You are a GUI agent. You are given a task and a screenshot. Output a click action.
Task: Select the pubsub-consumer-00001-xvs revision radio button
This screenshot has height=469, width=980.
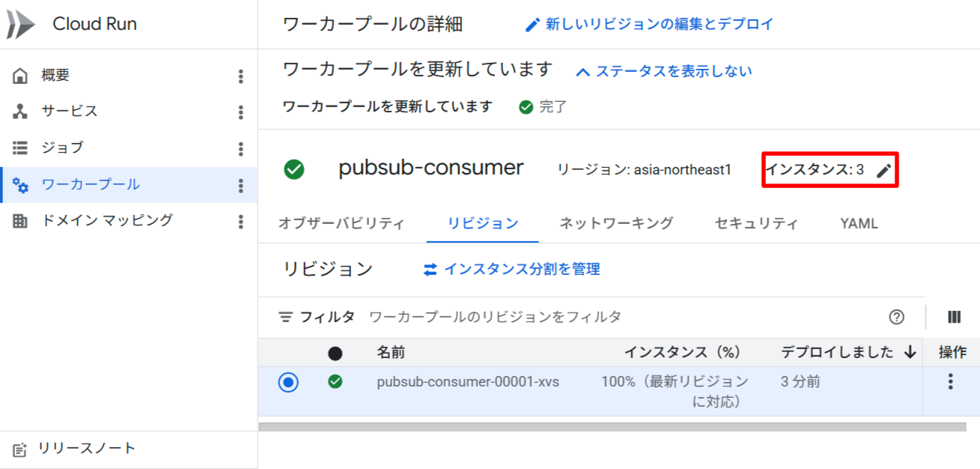(x=288, y=382)
